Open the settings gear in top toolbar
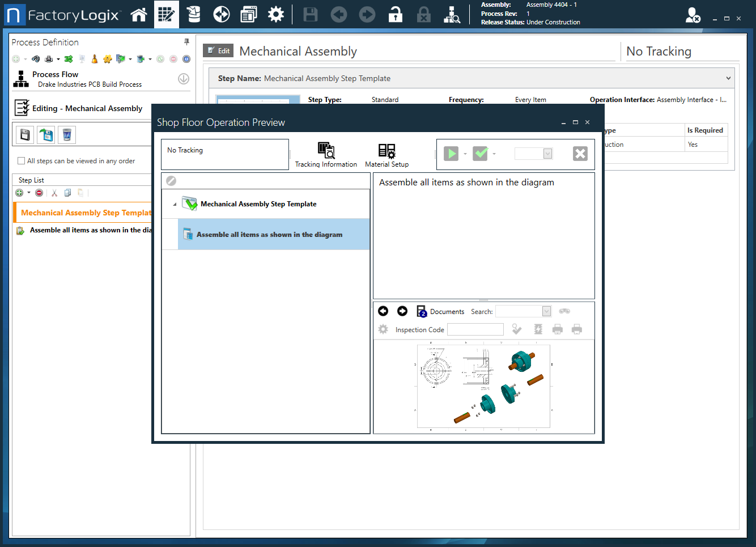The image size is (756, 547). 276,15
